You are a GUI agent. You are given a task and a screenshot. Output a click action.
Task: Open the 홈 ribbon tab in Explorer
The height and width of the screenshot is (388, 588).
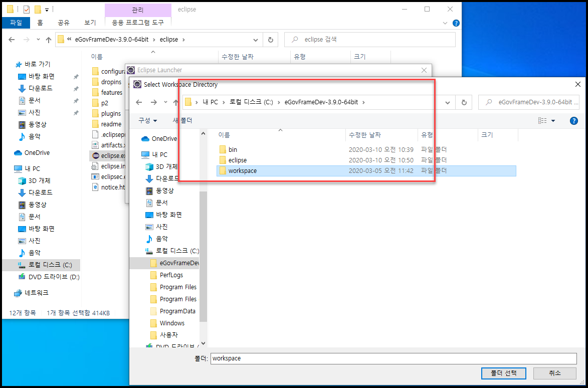40,23
